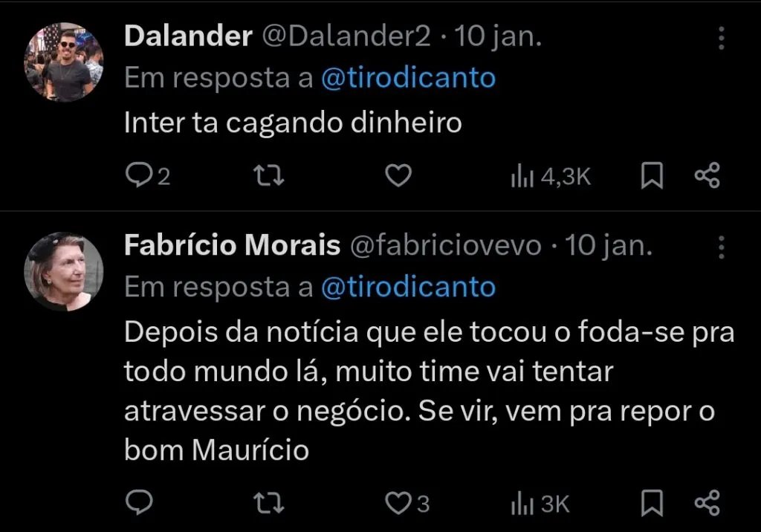
Task: Like Dalander's tweet
Action: (398, 175)
